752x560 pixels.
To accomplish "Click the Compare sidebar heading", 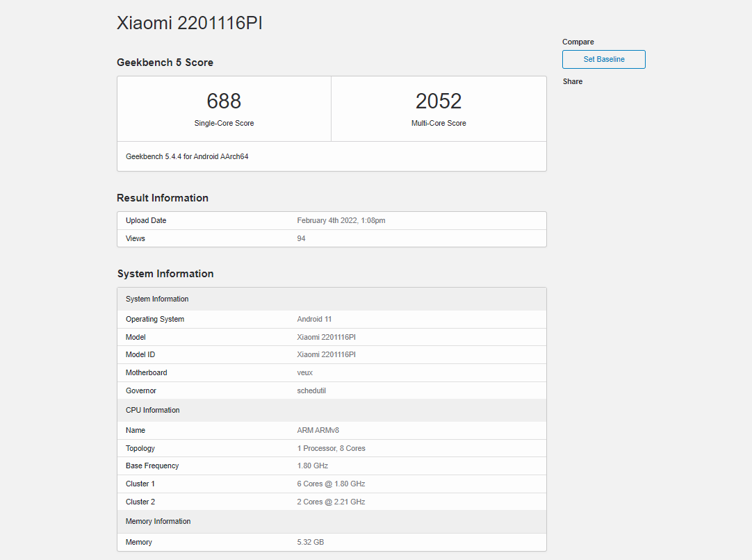I will coord(578,42).
